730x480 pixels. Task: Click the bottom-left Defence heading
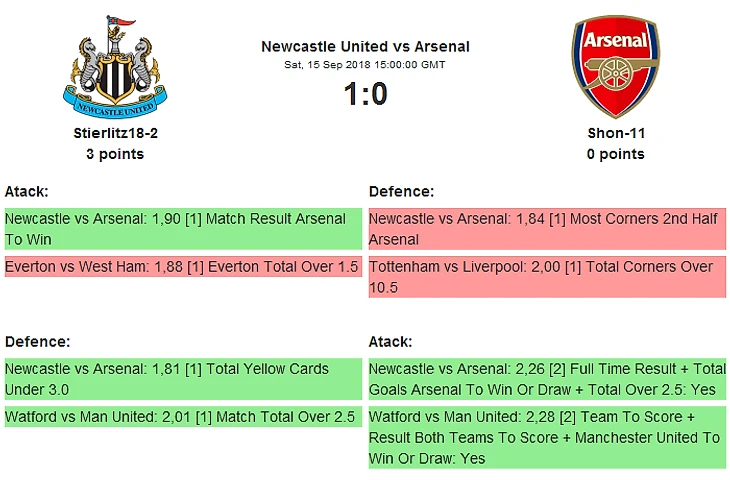tap(37, 341)
